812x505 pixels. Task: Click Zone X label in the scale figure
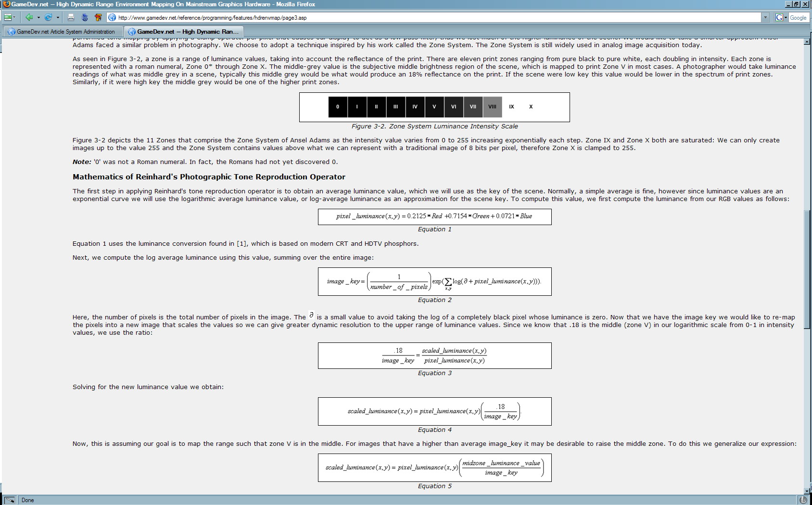point(531,107)
